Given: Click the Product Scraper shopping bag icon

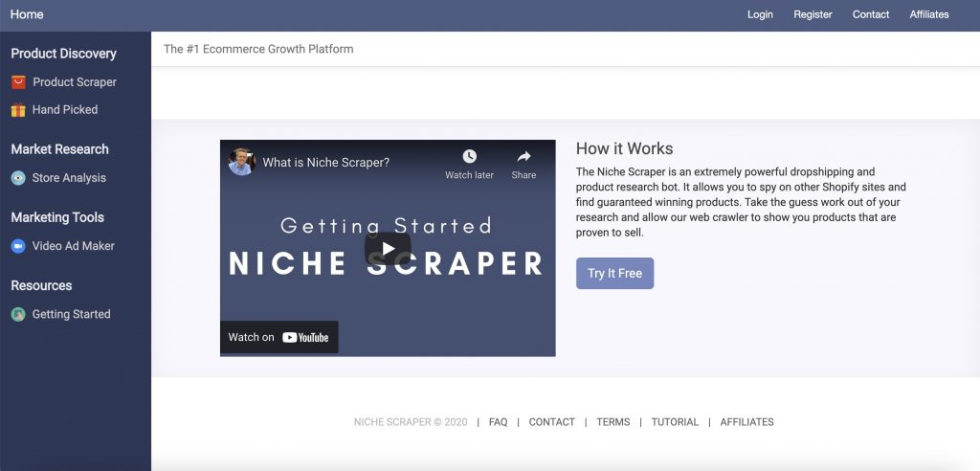Looking at the screenshot, I should click(18, 82).
